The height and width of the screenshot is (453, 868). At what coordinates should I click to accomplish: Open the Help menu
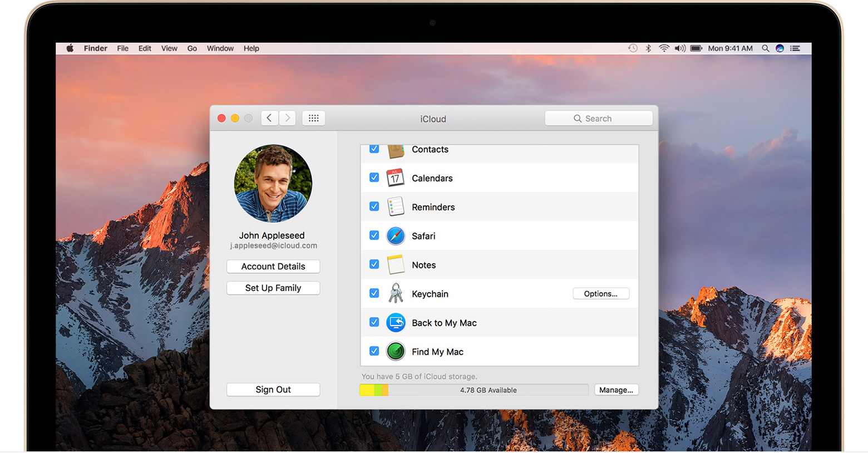tap(251, 48)
